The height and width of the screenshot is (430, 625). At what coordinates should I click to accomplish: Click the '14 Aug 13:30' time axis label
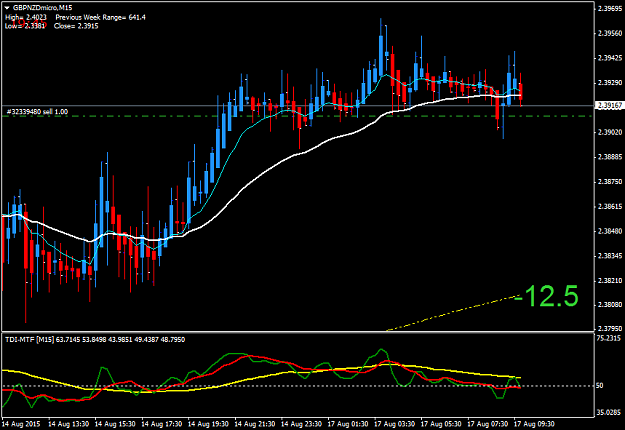click(68, 424)
